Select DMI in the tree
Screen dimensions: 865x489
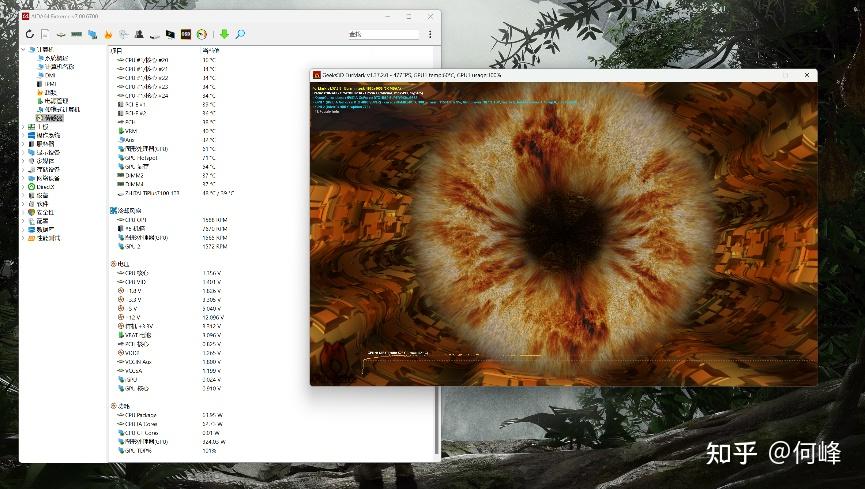click(x=50, y=75)
